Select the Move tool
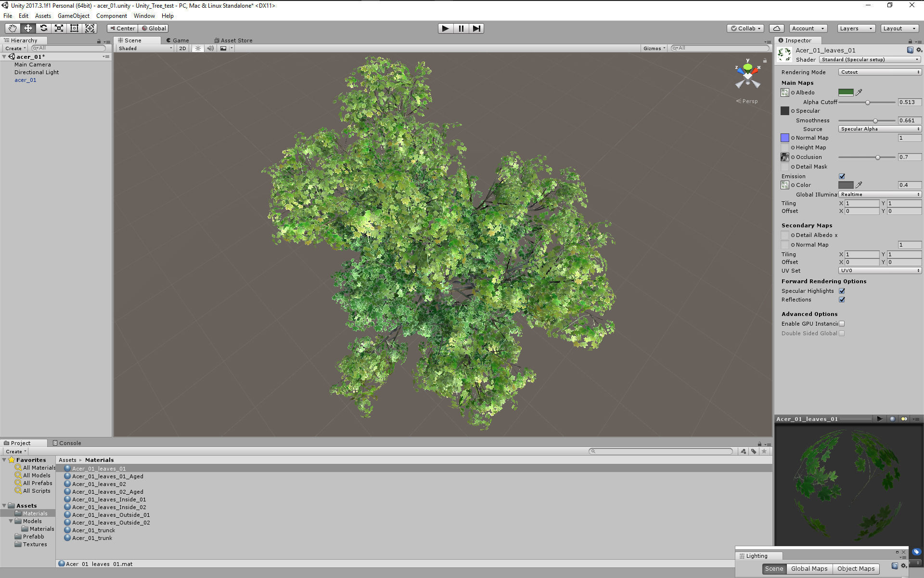Image resolution: width=924 pixels, height=578 pixels. click(x=28, y=28)
